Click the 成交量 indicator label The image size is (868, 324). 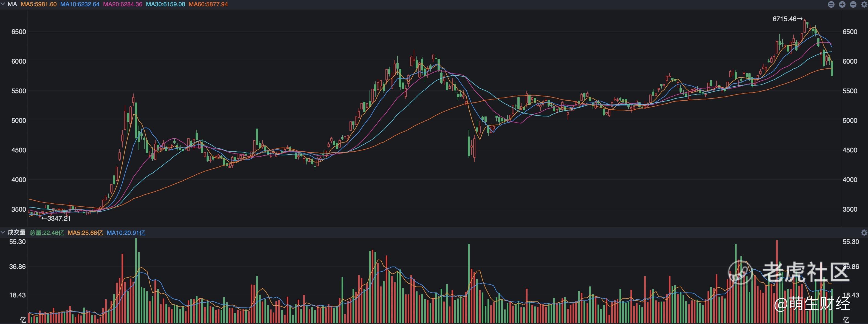click(x=16, y=232)
